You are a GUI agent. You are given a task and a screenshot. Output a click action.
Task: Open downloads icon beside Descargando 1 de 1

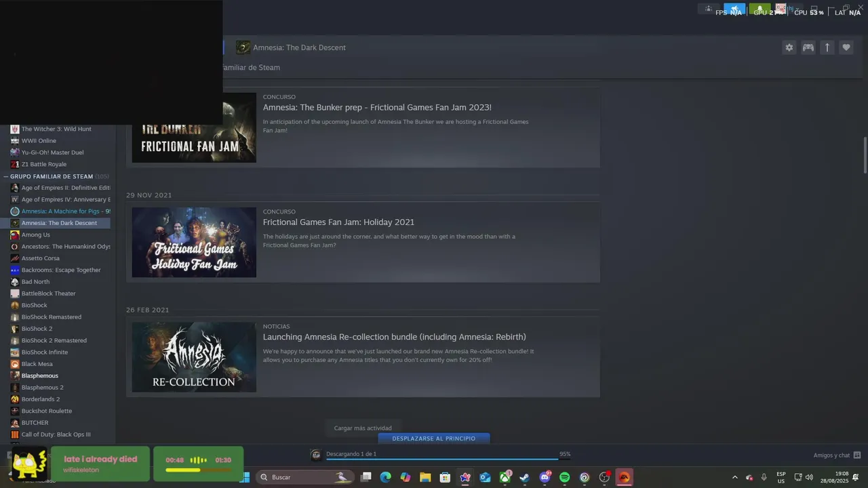click(316, 455)
